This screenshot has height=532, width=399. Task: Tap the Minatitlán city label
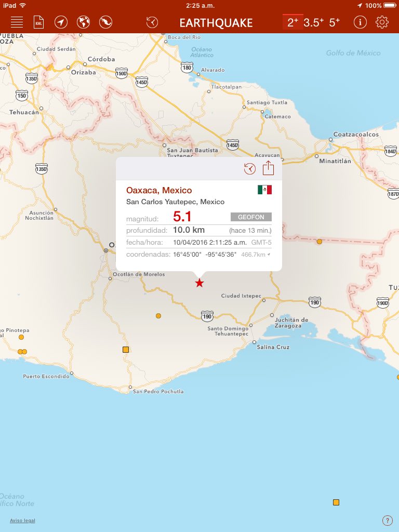point(335,161)
